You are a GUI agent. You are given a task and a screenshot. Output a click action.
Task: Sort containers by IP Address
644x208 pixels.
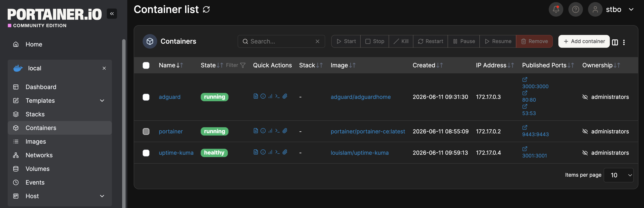coord(495,65)
